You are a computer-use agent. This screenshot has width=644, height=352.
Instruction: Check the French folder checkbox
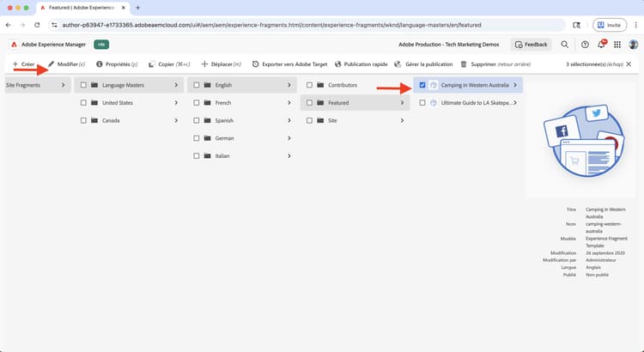point(197,103)
